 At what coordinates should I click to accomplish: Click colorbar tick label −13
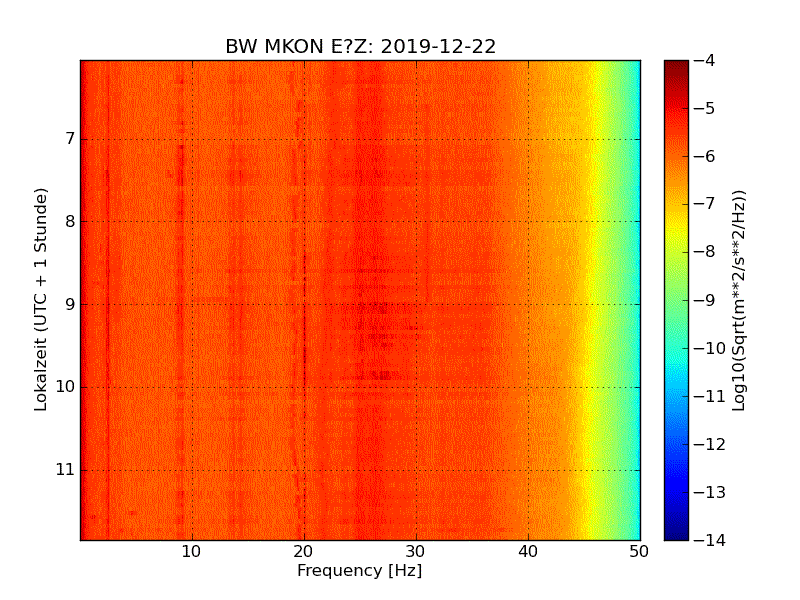(x=710, y=492)
